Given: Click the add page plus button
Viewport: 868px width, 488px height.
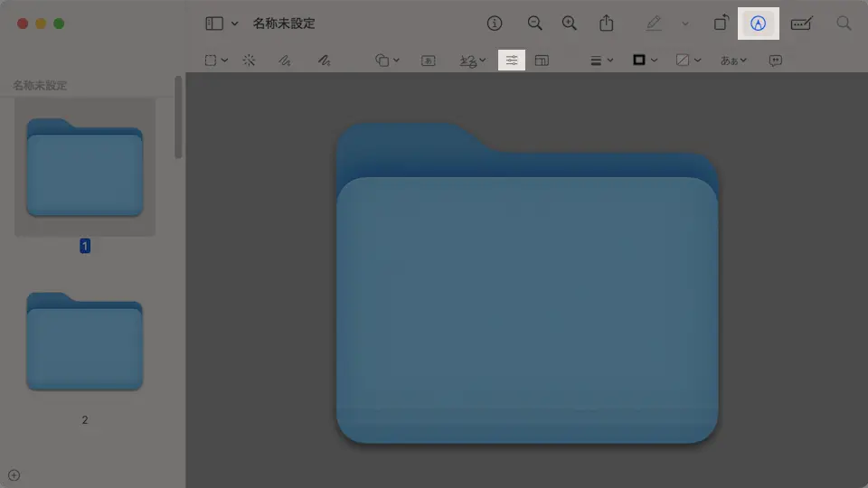Looking at the screenshot, I should (14, 475).
